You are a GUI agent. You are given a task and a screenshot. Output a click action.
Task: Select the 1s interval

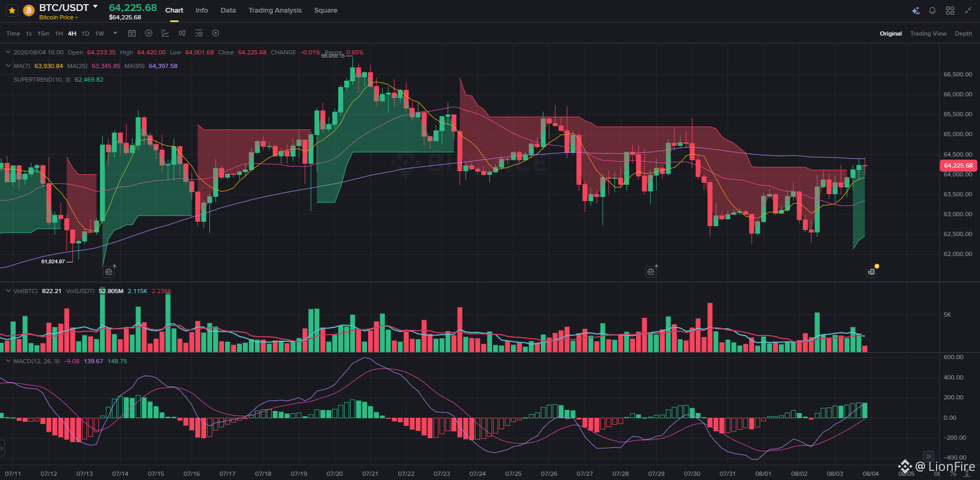pos(29,34)
